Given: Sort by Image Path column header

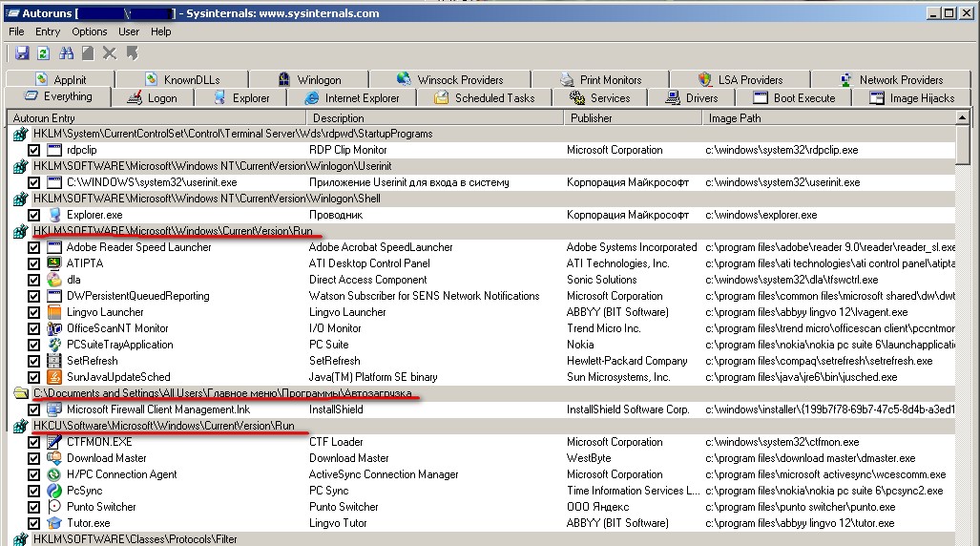Looking at the screenshot, I should coord(828,117).
